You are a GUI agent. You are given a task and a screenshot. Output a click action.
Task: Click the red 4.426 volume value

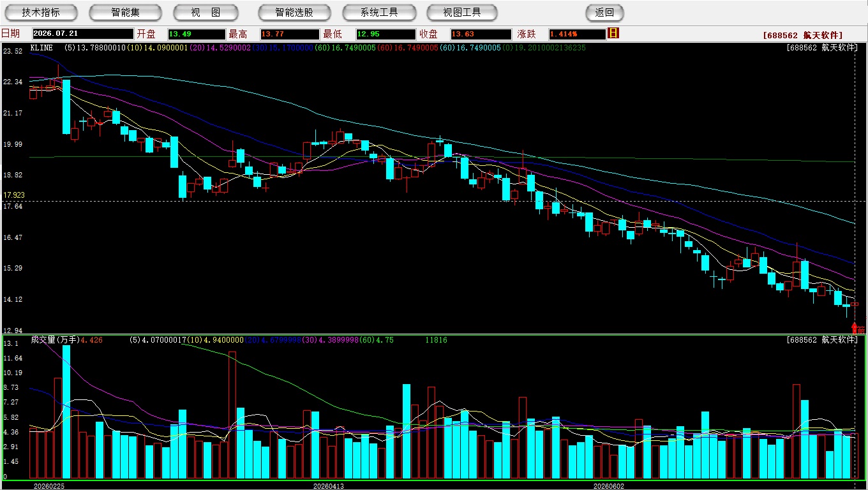[92, 340]
